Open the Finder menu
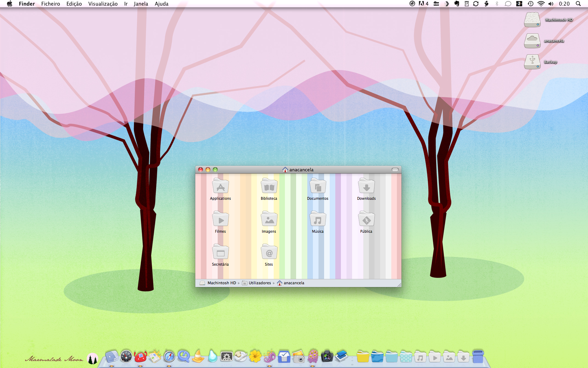588x368 pixels. [x=27, y=4]
